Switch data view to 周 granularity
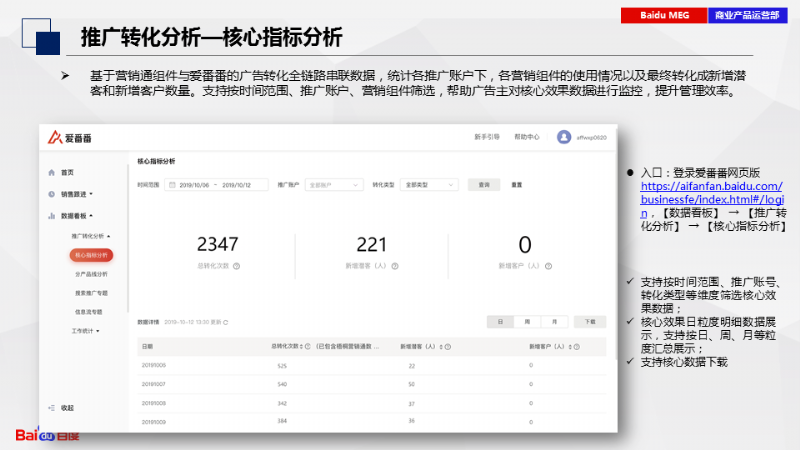800x450 pixels. [526, 322]
